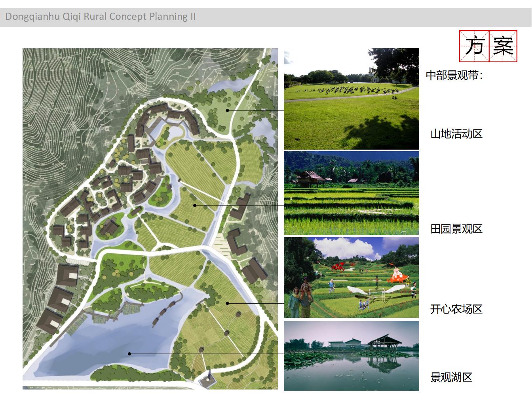Click the heading '中部景观带:'
The image size is (532, 399).
coord(454,75)
